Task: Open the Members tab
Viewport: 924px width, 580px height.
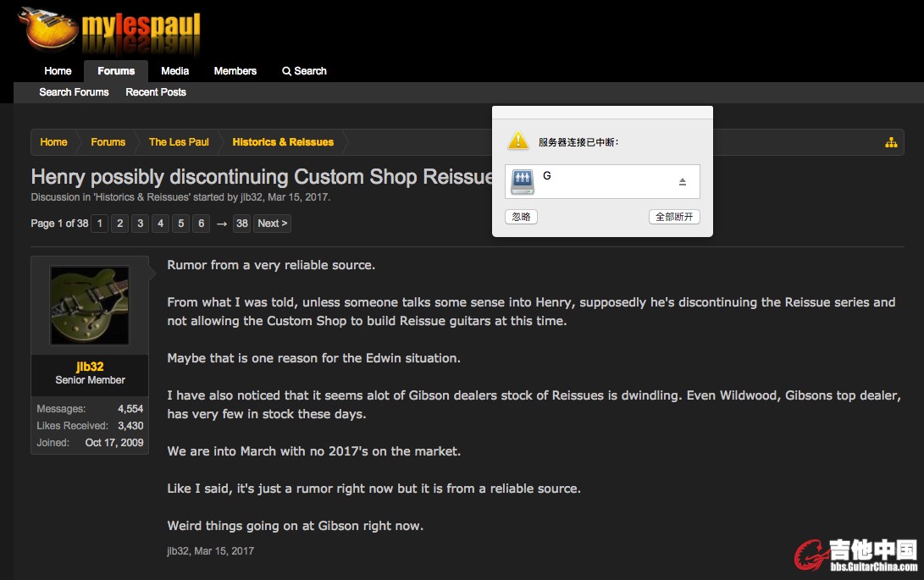Action: (235, 71)
